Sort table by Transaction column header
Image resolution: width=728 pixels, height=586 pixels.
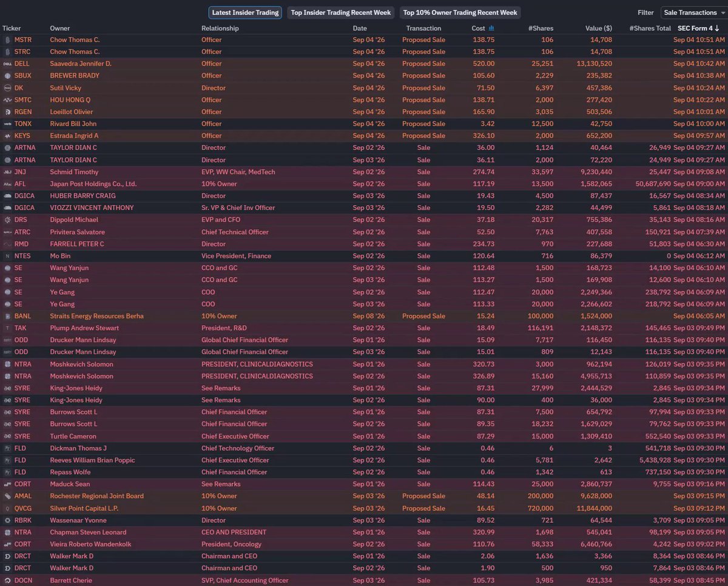click(x=423, y=29)
